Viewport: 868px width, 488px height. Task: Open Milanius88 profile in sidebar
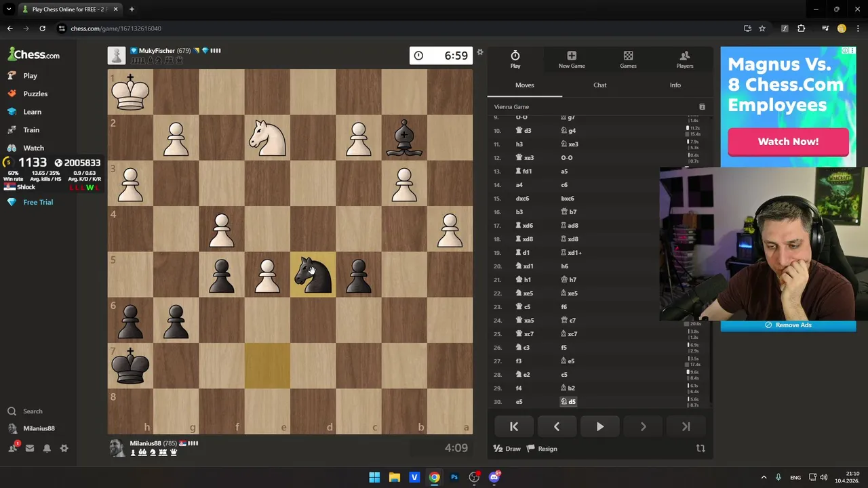31,428
